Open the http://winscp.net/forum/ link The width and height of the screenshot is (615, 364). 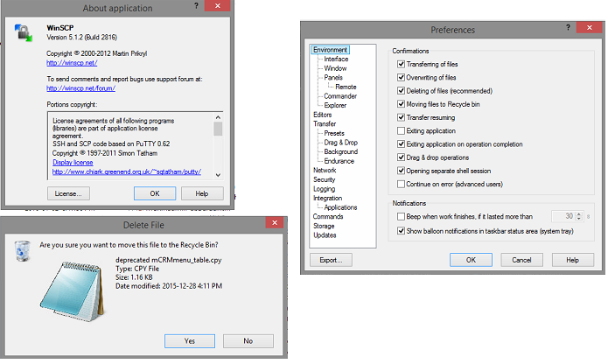coord(82,88)
